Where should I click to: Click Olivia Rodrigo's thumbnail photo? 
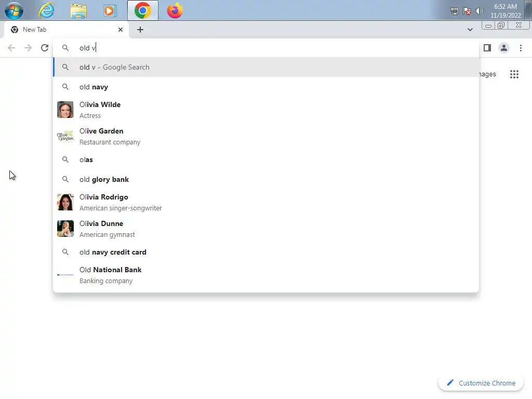point(65,202)
